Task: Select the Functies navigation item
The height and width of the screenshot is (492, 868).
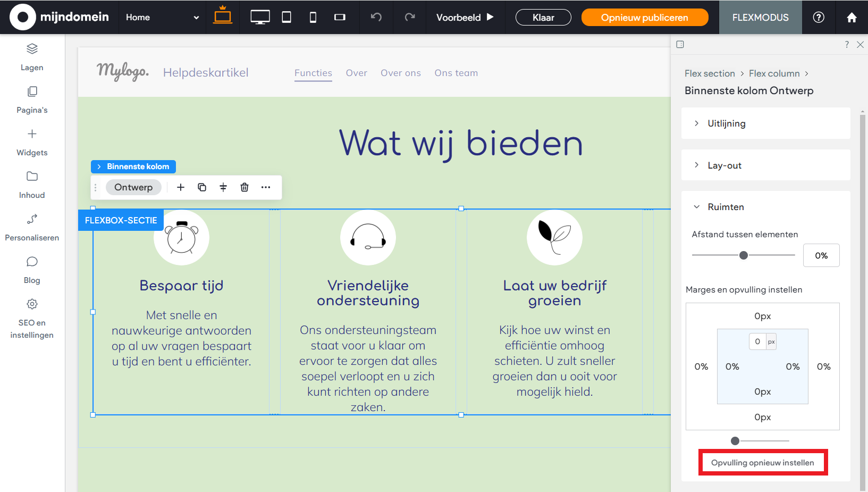Action: pos(313,73)
